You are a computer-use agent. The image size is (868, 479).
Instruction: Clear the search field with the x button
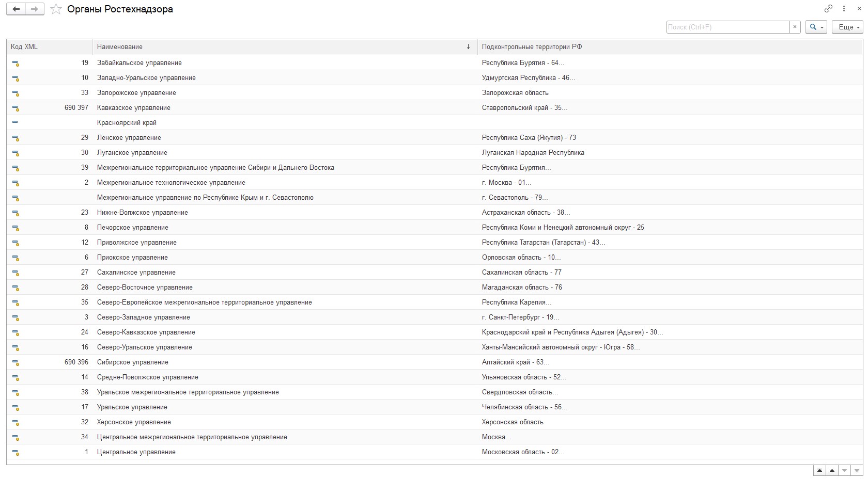tap(795, 27)
